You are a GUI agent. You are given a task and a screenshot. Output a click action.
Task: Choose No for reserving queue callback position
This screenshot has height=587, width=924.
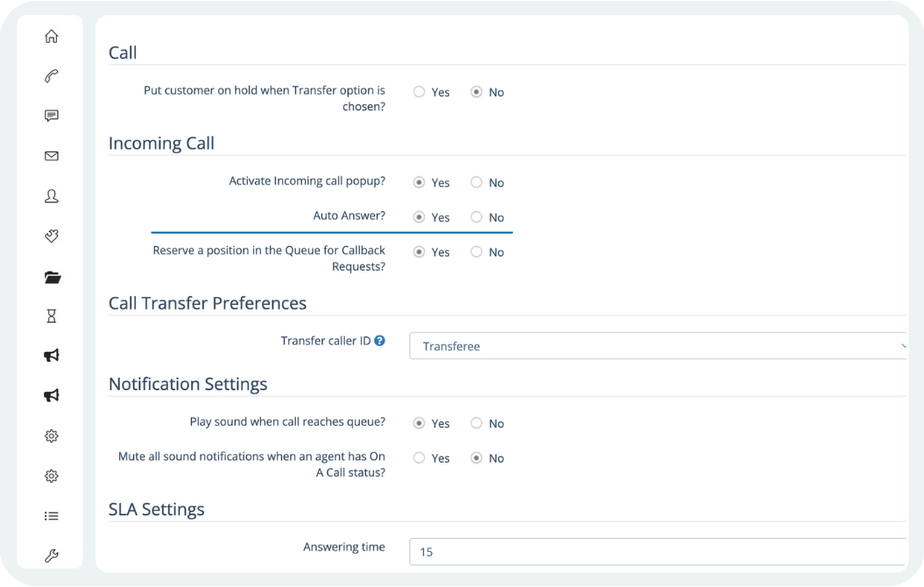[476, 252]
